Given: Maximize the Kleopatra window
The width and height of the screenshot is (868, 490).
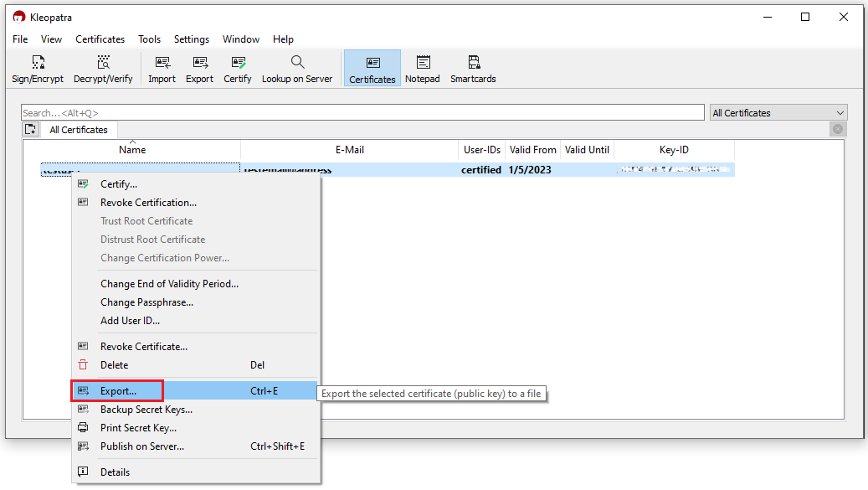Looking at the screenshot, I should [x=805, y=17].
